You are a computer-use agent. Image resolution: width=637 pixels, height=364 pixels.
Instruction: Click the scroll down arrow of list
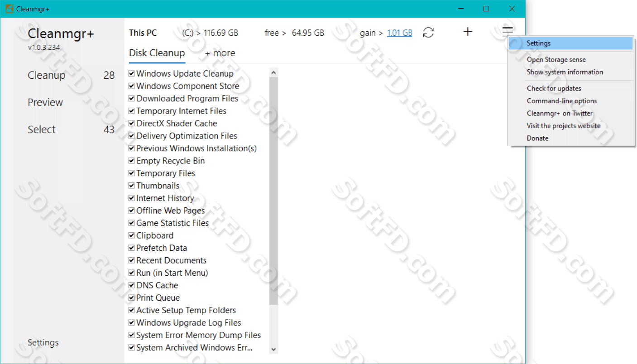coord(273,349)
